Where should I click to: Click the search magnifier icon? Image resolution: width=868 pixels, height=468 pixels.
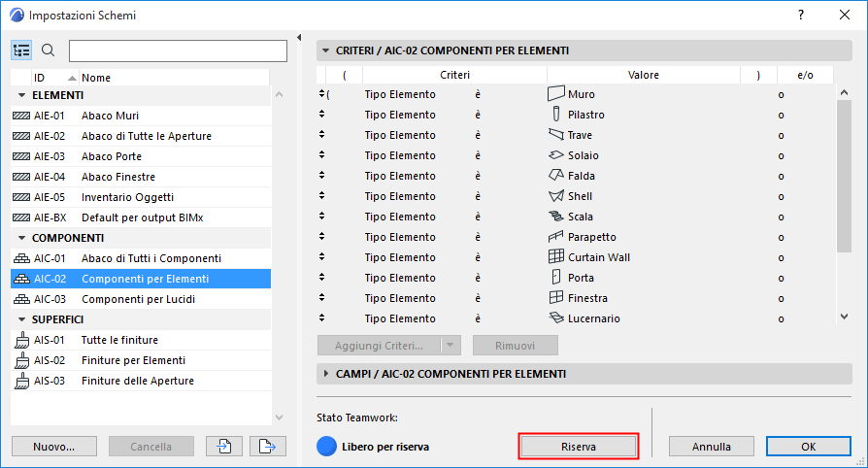pyautogui.click(x=49, y=50)
